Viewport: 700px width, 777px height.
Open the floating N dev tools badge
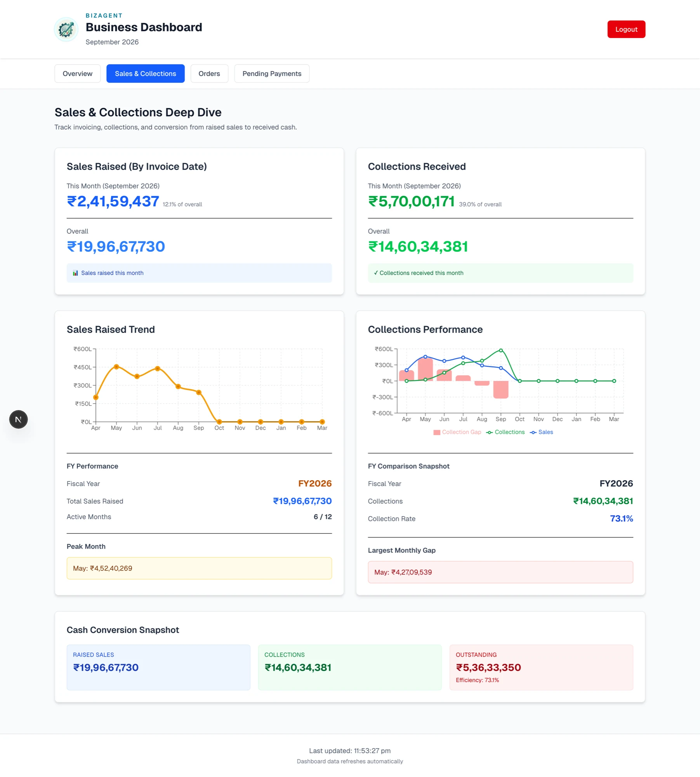[x=18, y=420]
